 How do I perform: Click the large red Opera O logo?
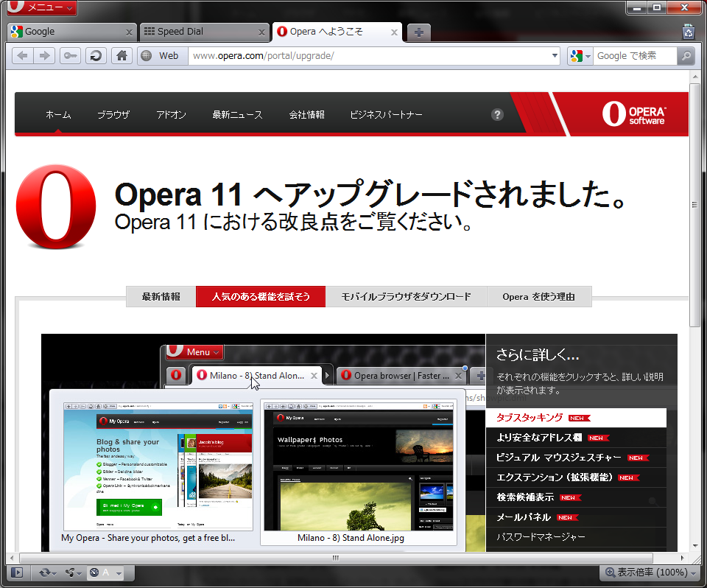tap(56, 206)
